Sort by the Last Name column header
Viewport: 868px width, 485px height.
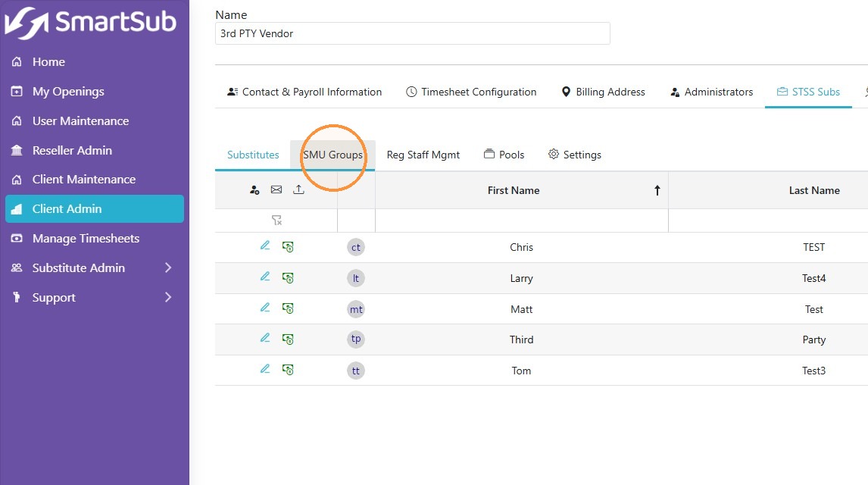coord(814,190)
